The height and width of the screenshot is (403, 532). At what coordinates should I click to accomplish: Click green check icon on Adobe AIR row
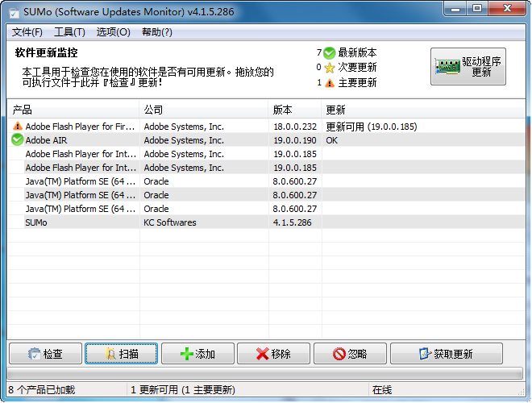(17, 139)
